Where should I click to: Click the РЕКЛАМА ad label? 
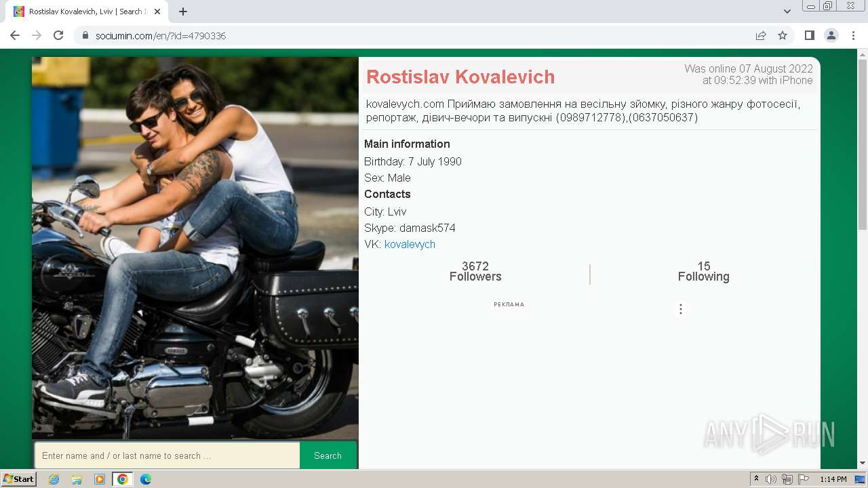point(509,304)
